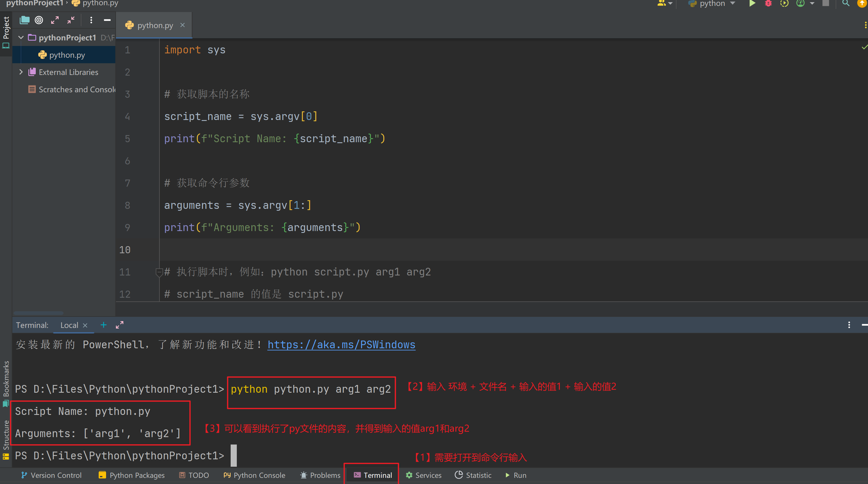
Task: Open the Debug configuration icon
Action: [x=767, y=5]
